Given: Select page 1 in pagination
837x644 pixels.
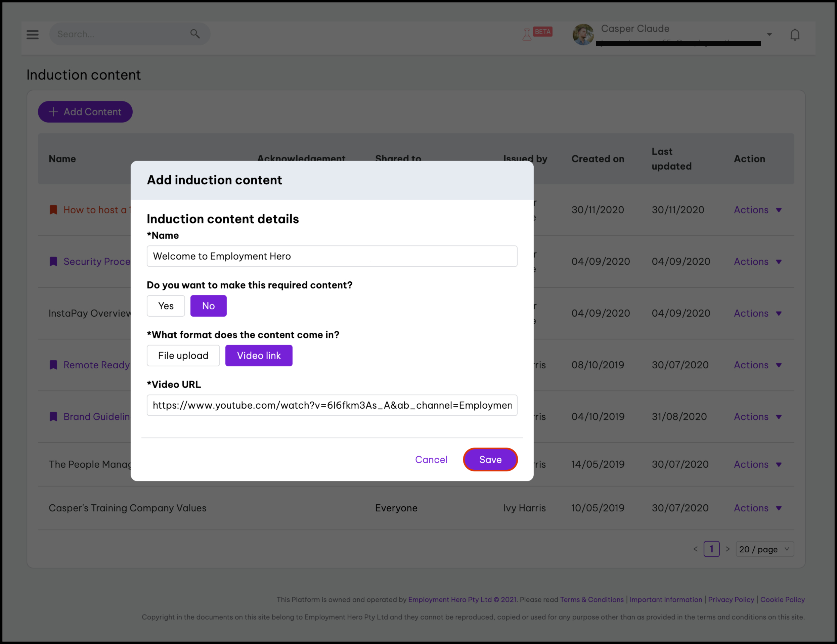Looking at the screenshot, I should coord(711,549).
